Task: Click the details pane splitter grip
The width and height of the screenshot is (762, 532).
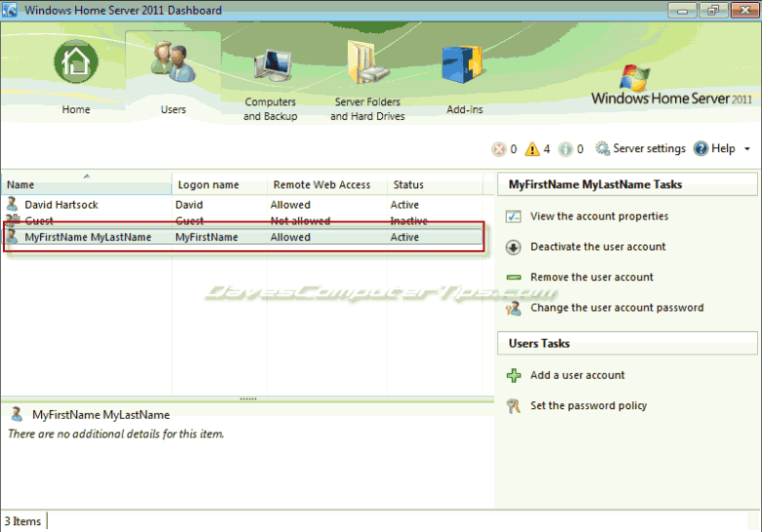Action: pyautogui.click(x=248, y=399)
